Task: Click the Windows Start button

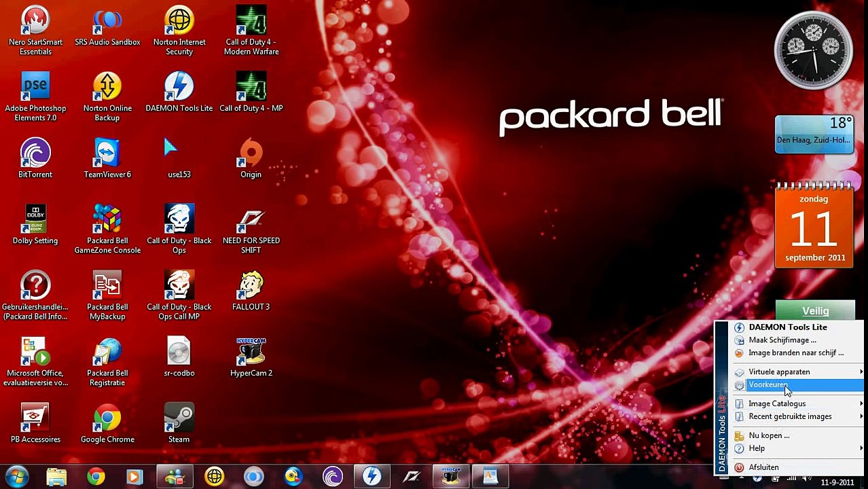Action: 16,476
